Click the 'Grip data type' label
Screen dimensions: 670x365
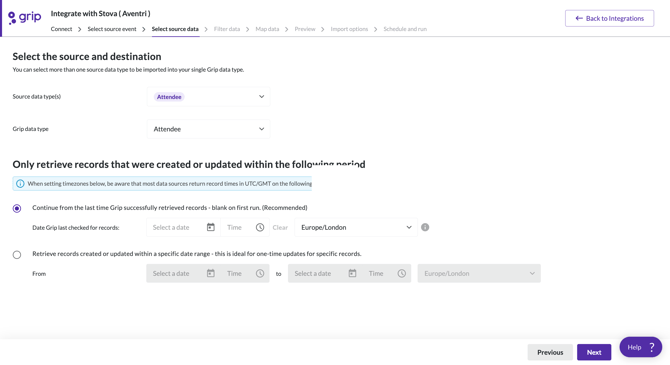(x=30, y=129)
